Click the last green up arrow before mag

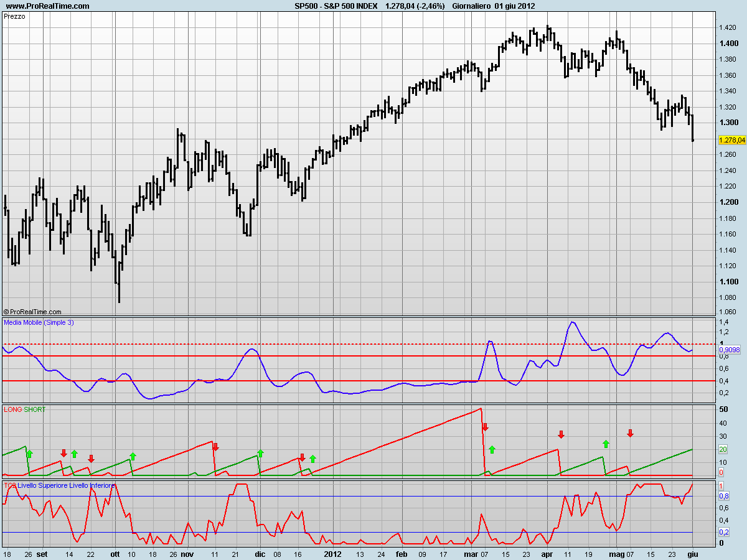pos(606,444)
